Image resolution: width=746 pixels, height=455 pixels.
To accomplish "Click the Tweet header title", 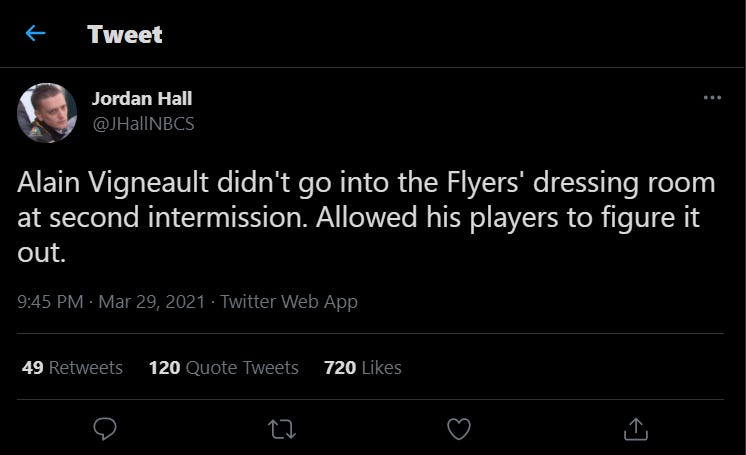I will tap(124, 34).
